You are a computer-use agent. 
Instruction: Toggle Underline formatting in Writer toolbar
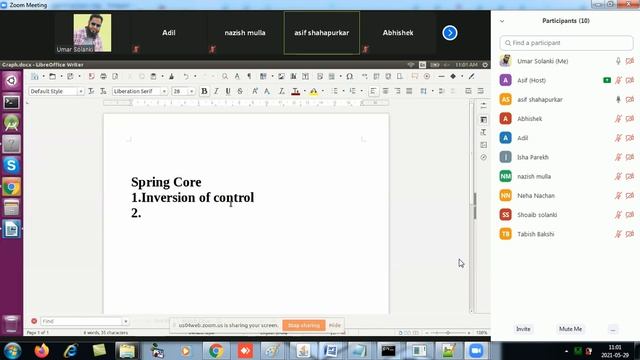click(228, 91)
